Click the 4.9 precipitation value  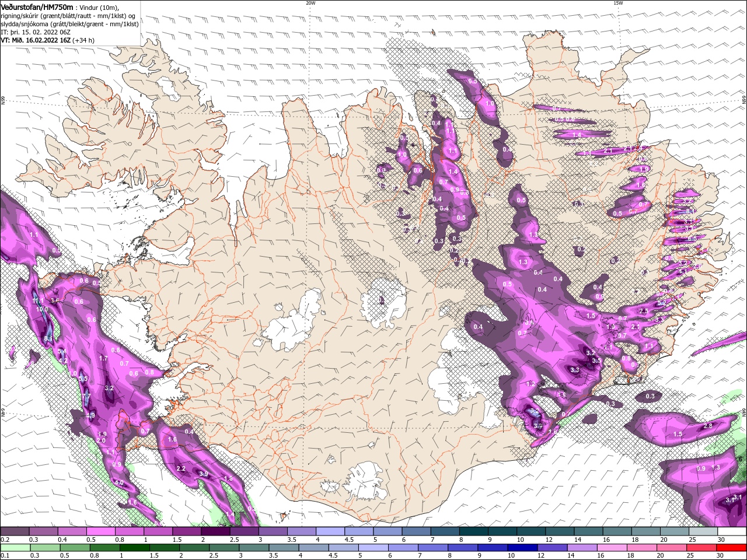[90, 415]
